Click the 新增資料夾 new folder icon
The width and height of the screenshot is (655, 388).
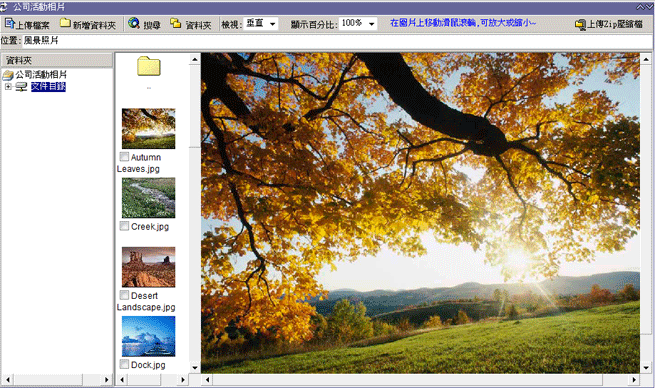point(65,23)
